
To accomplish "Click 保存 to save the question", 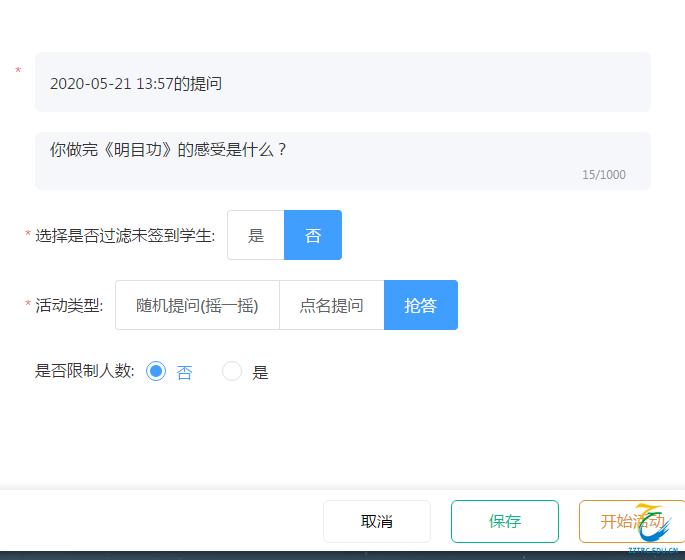I will click(505, 521).
